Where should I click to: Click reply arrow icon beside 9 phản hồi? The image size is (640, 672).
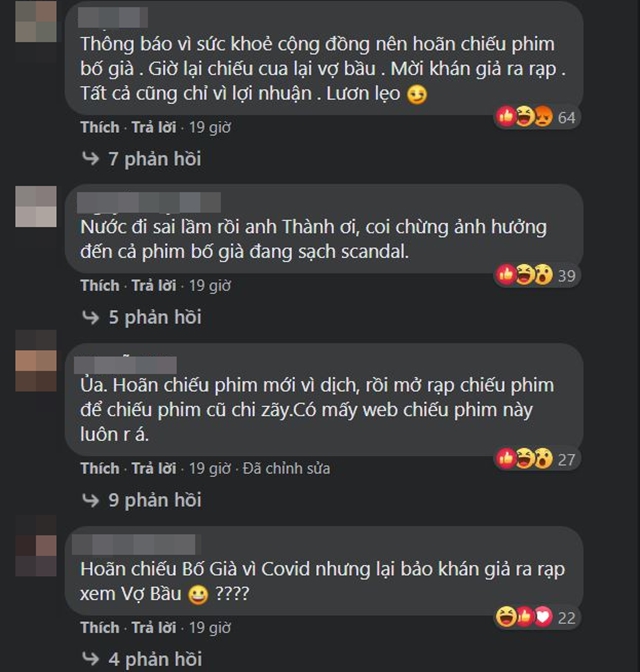click(x=90, y=500)
